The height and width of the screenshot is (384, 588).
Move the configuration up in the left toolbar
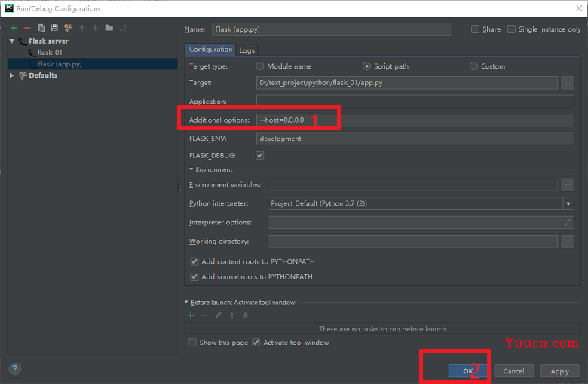point(81,28)
